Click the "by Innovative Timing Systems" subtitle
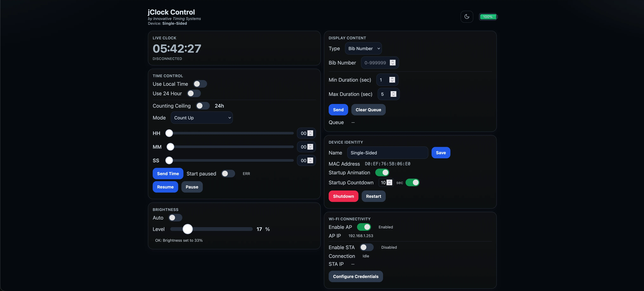Image resolution: width=644 pixels, height=291 pixels. (x=175, y=19)
